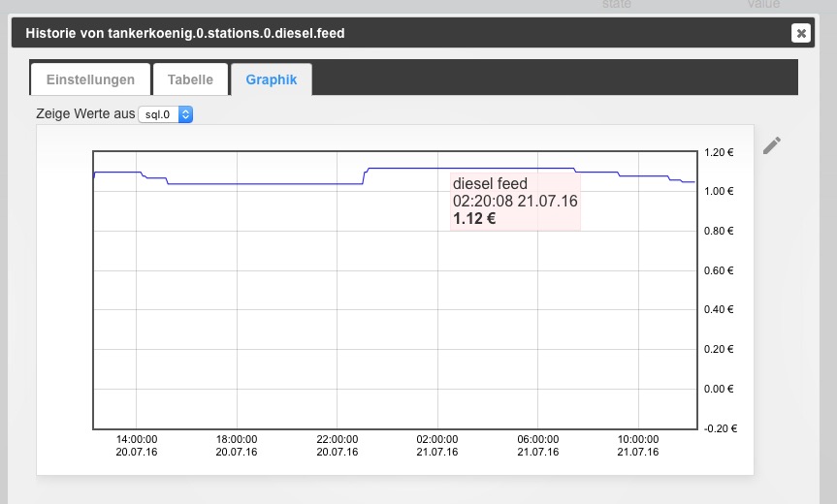The height and width of the screenshot is (504, 837).
Task: Open the Tabelle tab
Action: click(190, 79)
